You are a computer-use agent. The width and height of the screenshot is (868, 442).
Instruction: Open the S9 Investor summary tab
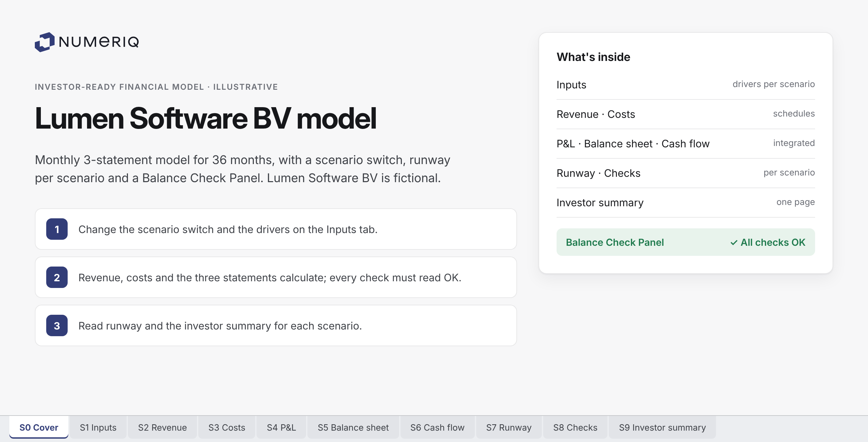coord(662,427)
